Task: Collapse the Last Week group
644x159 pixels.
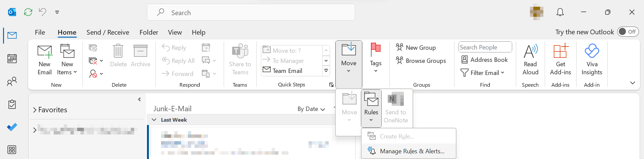Action: click(x=154, y=120)
